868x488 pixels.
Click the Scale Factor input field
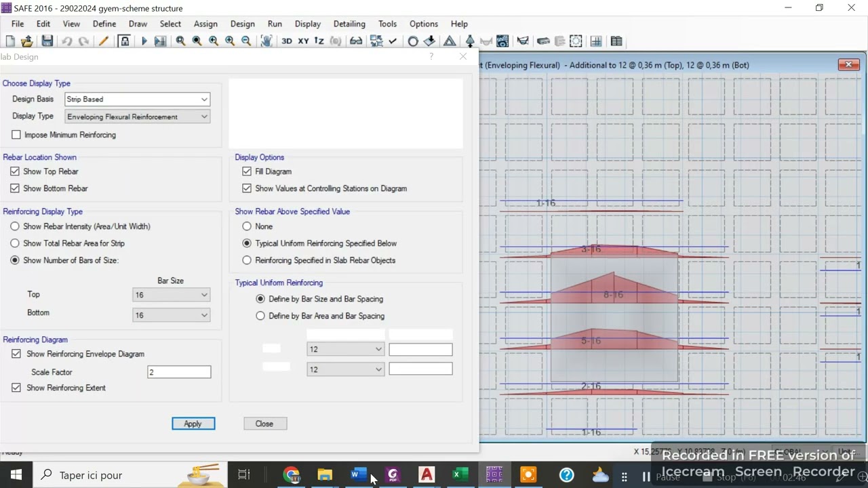[179, 372]
